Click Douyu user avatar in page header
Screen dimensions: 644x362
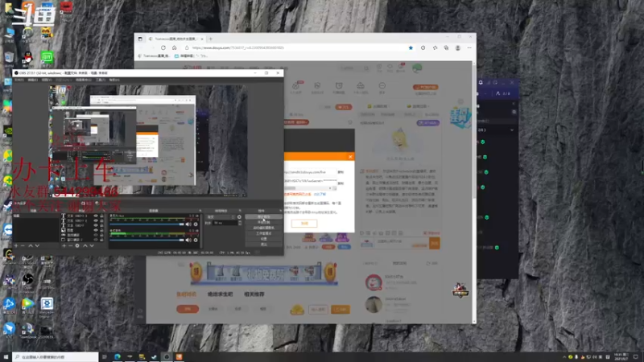pos(417,68)
